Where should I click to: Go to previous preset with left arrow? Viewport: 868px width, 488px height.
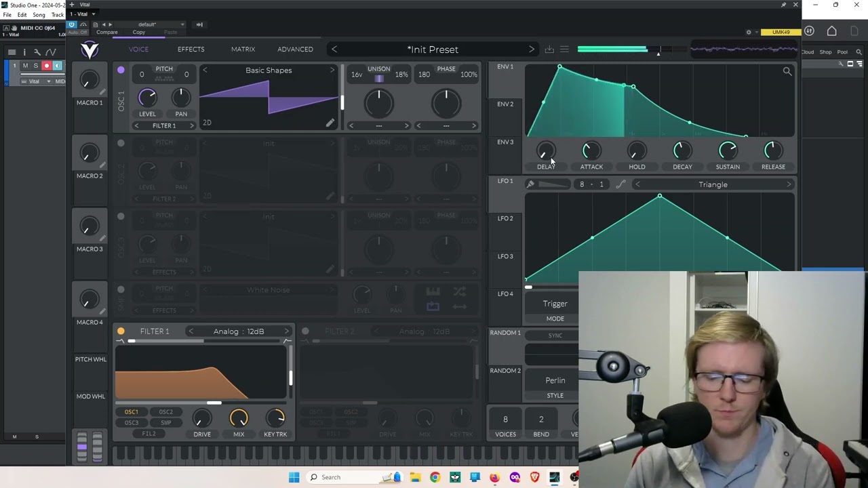coord(334,49)
